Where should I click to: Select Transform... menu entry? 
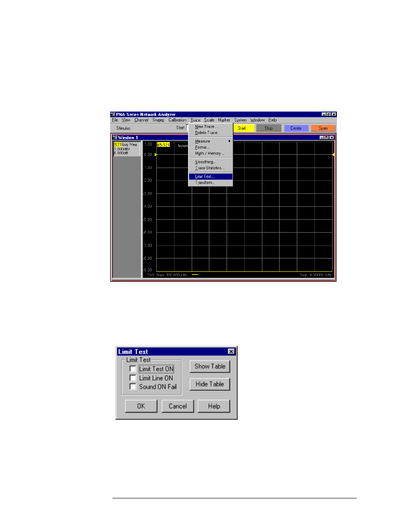(211, 183)
